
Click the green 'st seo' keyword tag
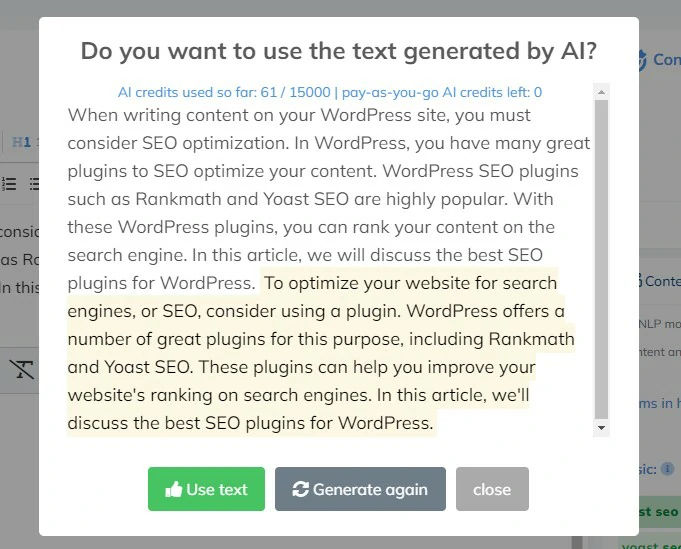(660, 512)
